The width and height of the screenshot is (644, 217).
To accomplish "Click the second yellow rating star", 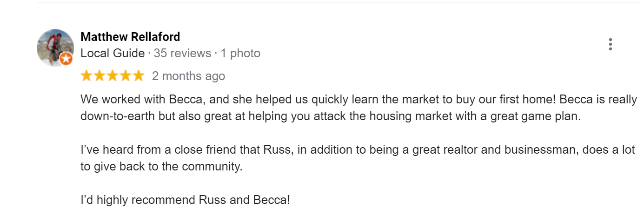I will pyautogui.click(x=100, y=76).
